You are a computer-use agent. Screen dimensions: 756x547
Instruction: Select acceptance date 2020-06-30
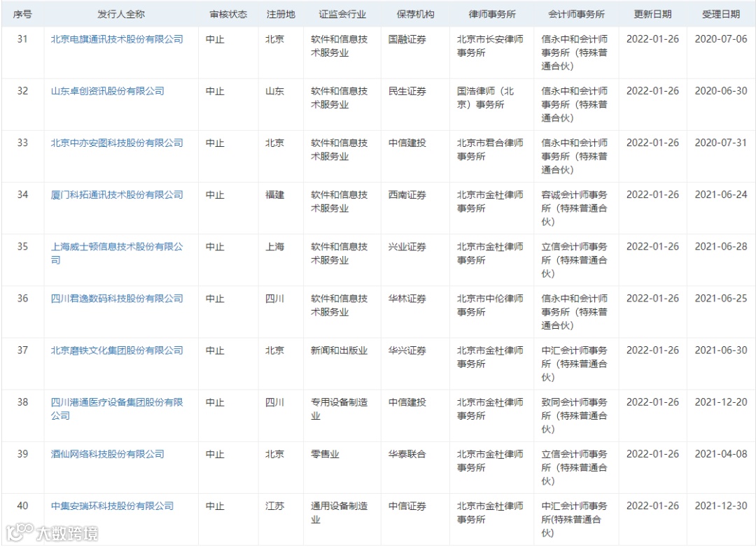coord(721,91)
